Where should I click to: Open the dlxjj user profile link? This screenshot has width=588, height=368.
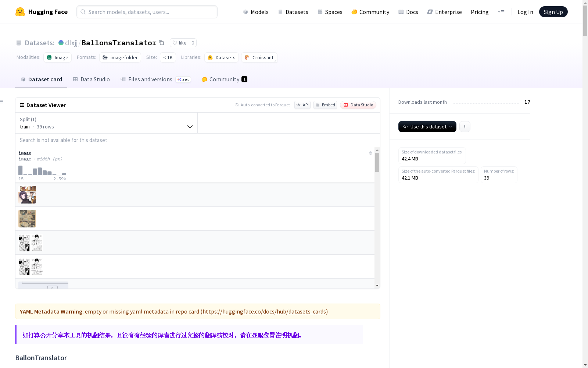[x=71, y=43]
